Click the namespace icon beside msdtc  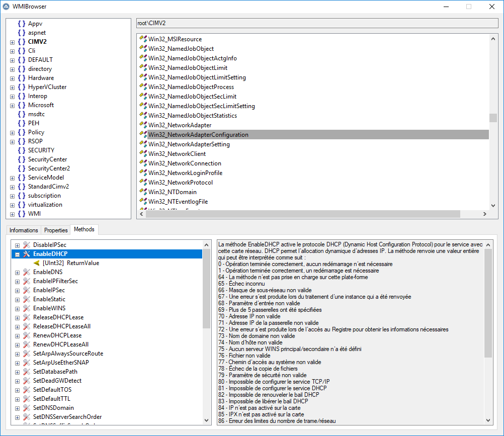coord(22,114)
